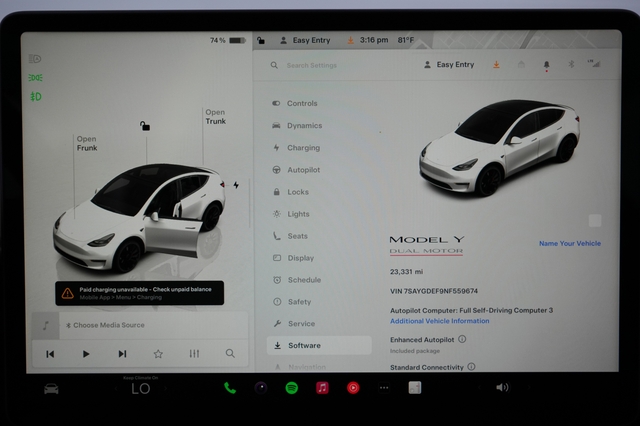Click Name Your Vehicle link
640x426 pixels.
(570, 243)
